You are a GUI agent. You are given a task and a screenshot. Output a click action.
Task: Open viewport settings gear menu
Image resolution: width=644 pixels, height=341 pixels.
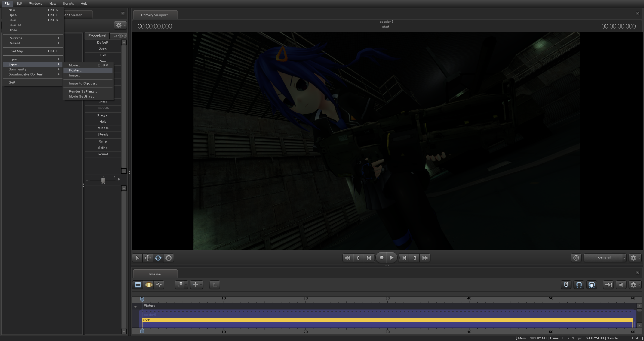pos(635,258)
